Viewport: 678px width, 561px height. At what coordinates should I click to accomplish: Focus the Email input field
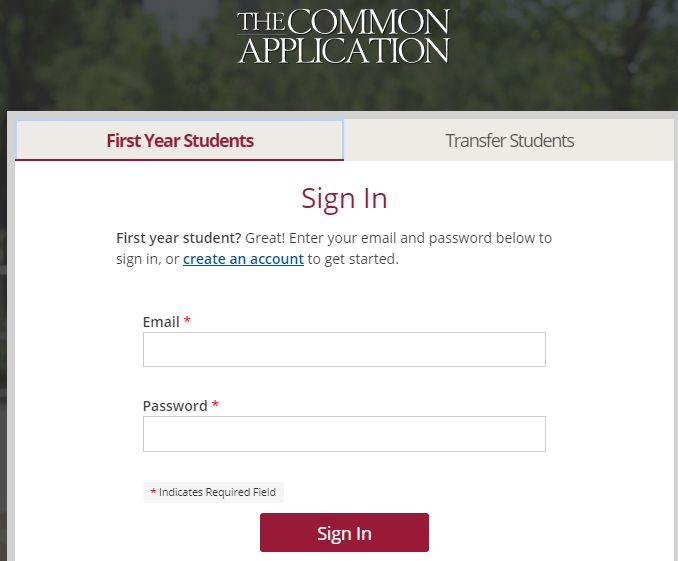coord(344,350)
